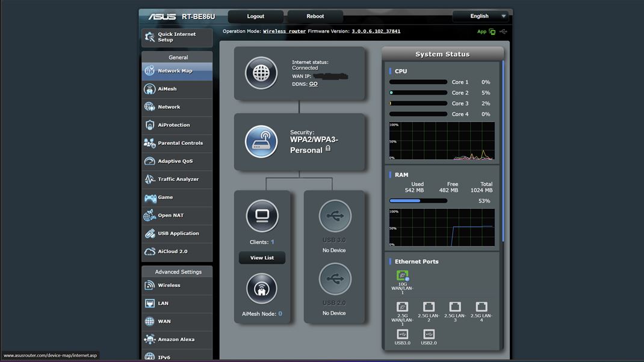Viewport: 644px width, 362px height.
Task: Click the Logout button
Action: pyautogui.click(x=255, y=16)
